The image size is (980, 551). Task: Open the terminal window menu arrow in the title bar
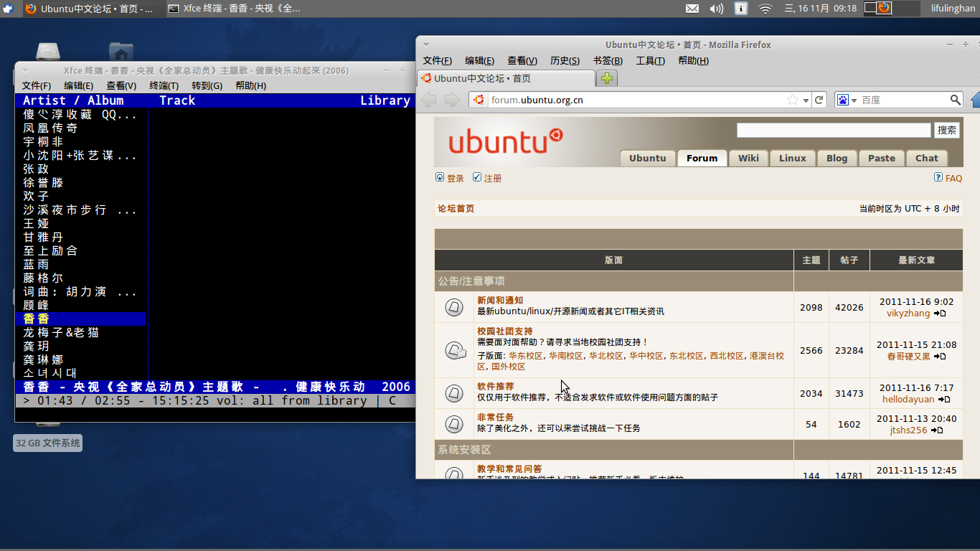pyautogui.click(x=24, y=70)
